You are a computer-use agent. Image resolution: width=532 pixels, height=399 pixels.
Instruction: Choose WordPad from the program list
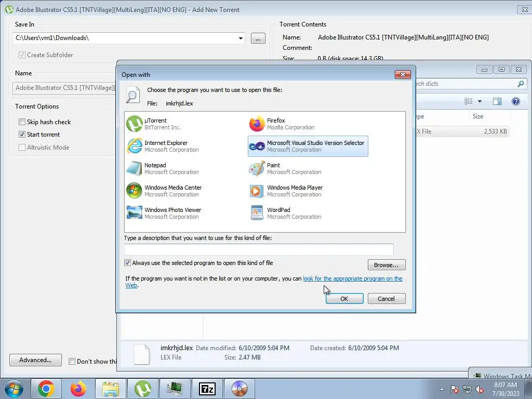[285, 214]
